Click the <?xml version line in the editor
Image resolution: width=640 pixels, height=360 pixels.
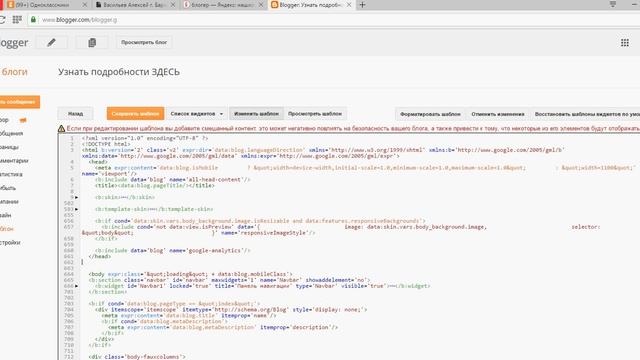145,138
